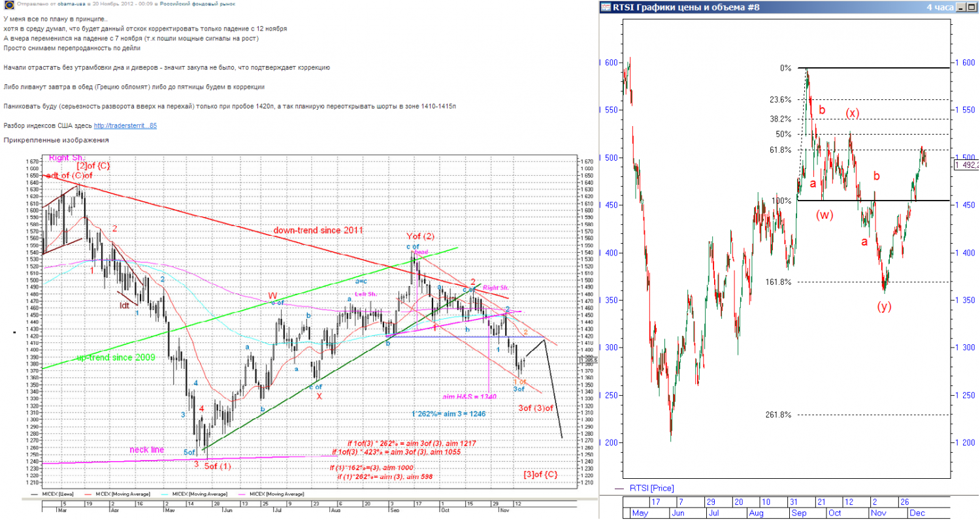The height and width of the screenshot is (520, 980).
Task: Click the RTSI Графики цены и объема #8 title
Action: pyautogui.click(x=687, y=7)
